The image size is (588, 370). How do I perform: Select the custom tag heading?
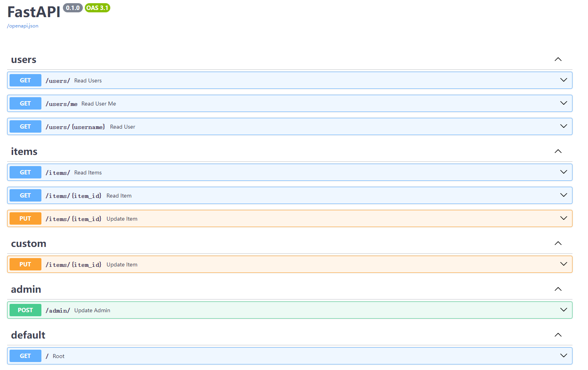pos(29,244)
